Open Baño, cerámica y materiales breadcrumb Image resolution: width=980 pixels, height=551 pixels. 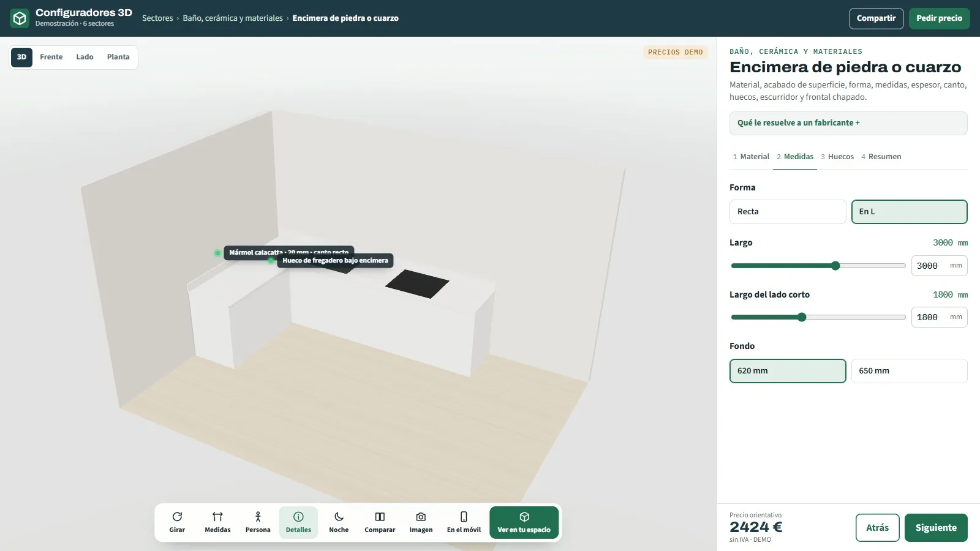pos(233,18)
